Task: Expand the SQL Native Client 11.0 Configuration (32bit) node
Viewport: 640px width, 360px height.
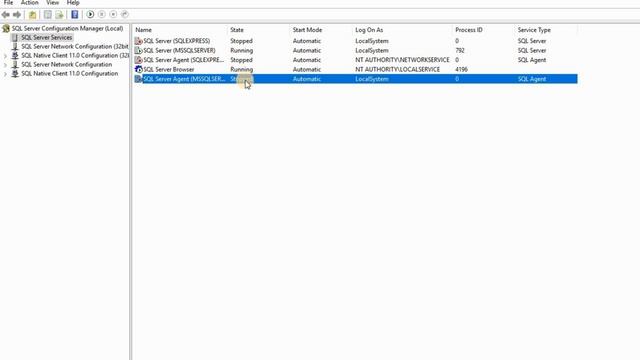Action: [5, 56]
